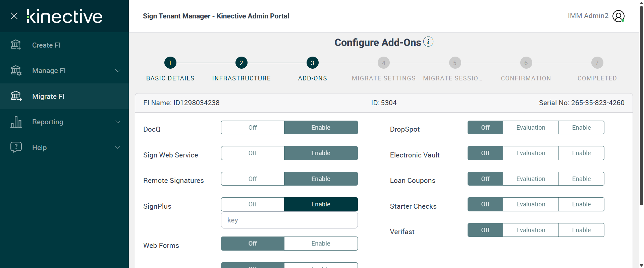Enable the Electronic Vault add-on
The height and width of the screenshot is (268, 644).
pyautogui.click(x=581, y=153)
